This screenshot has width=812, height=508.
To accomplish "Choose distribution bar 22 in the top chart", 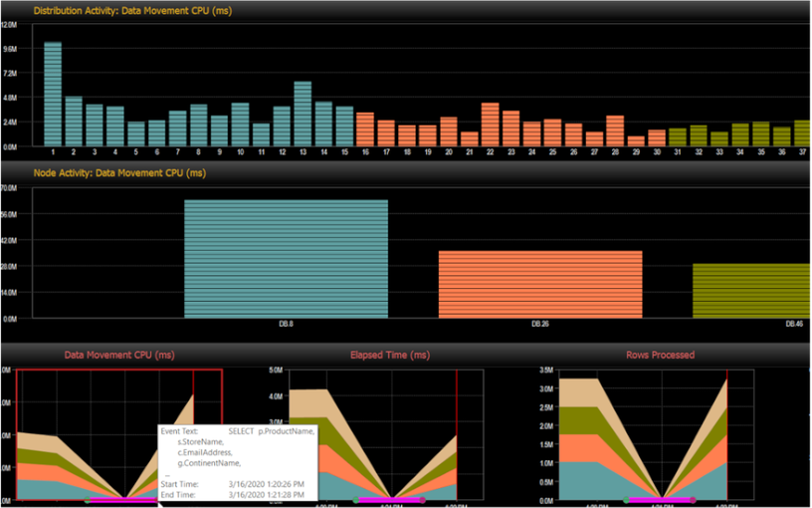I will (490, 125).
